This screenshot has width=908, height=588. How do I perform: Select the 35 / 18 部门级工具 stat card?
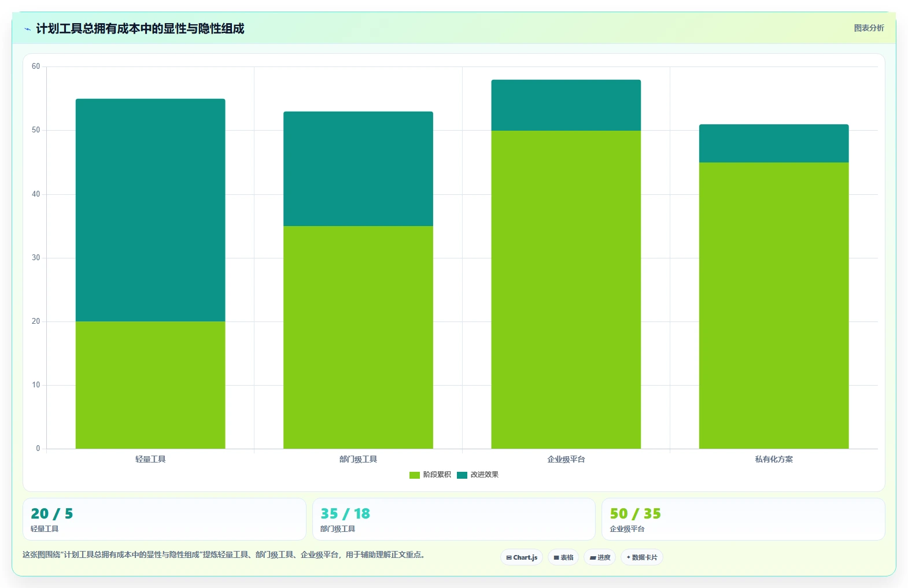coord(454,519)
